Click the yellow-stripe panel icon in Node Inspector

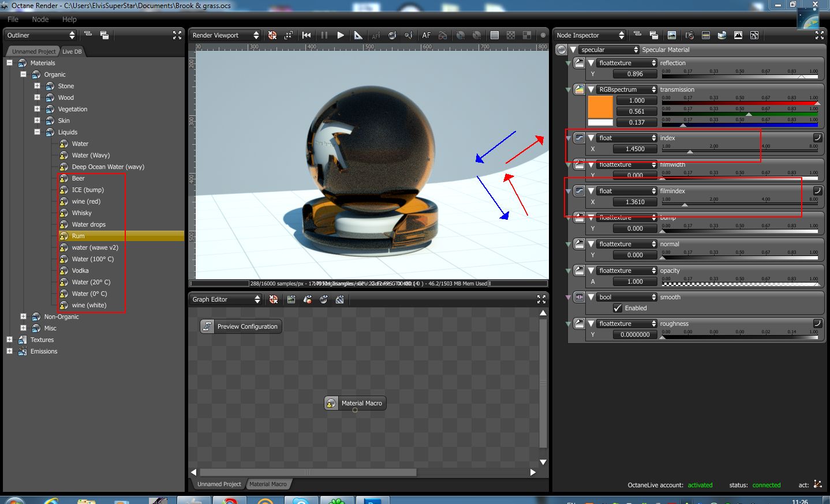tap(705, 35)
